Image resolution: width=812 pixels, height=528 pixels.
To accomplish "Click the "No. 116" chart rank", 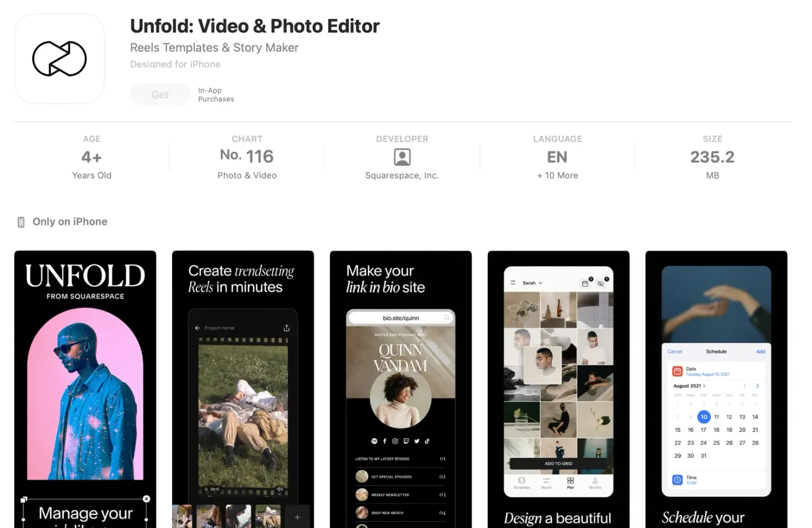I will (247, 157).
